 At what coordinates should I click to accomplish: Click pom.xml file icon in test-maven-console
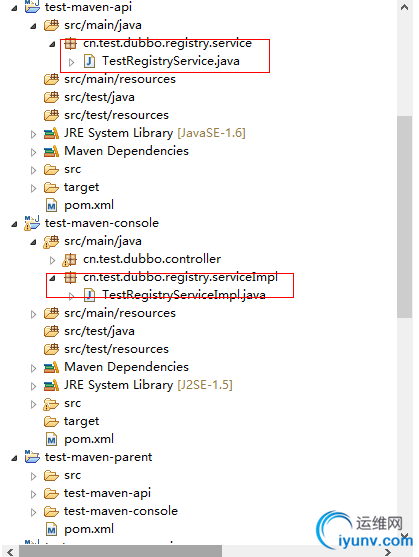point(51,439)
